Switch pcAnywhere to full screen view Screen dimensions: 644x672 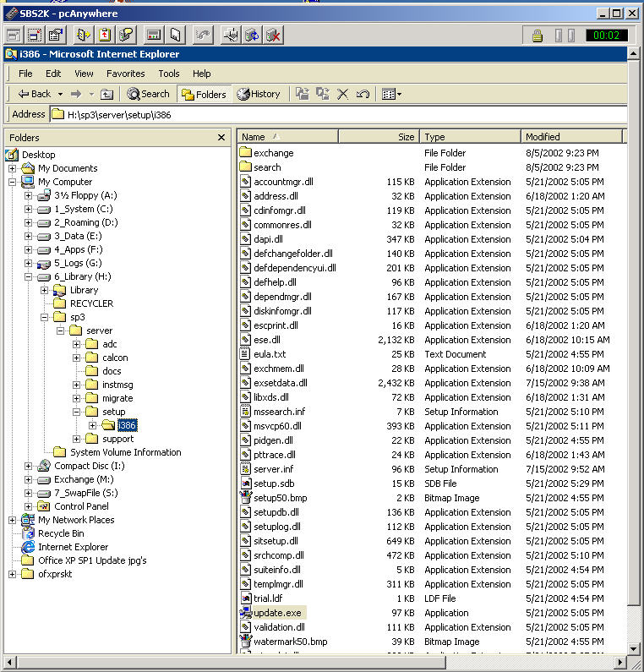point(14,36)
